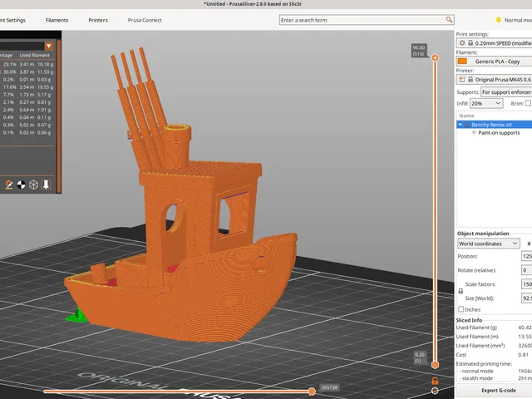
Task: Click the 'Used filament' legend column header
Action: 35,55
